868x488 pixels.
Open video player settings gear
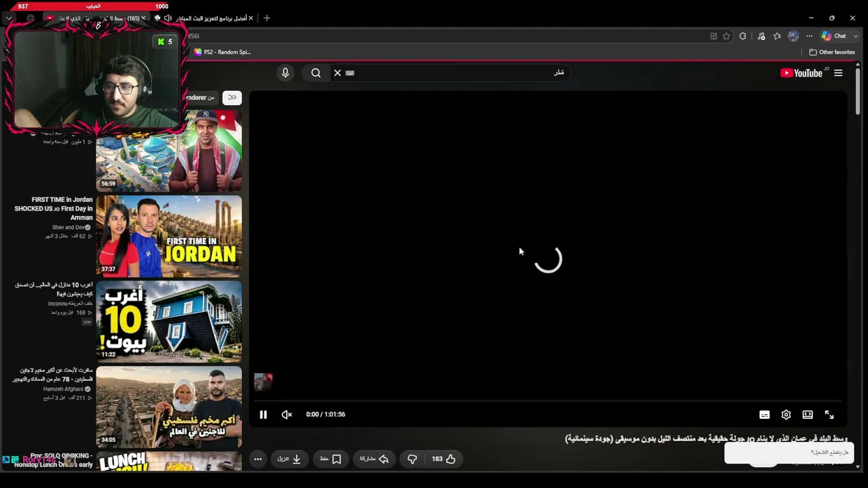pos(786,415)
